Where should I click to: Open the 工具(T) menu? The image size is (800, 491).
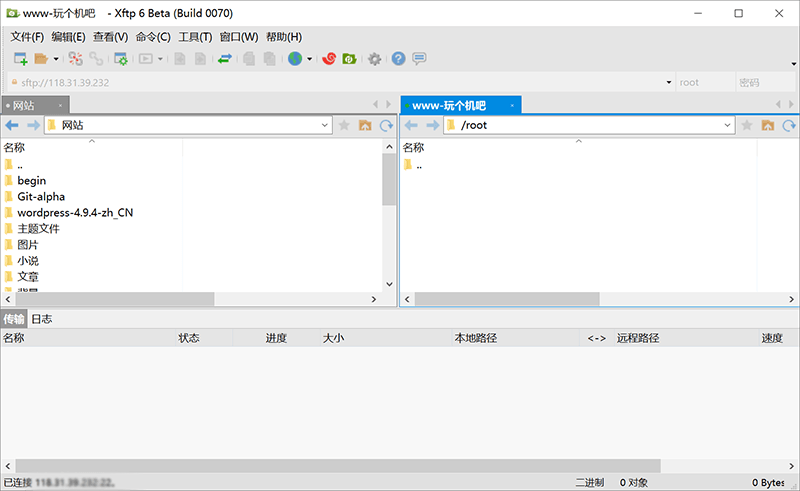click(195, 37)
